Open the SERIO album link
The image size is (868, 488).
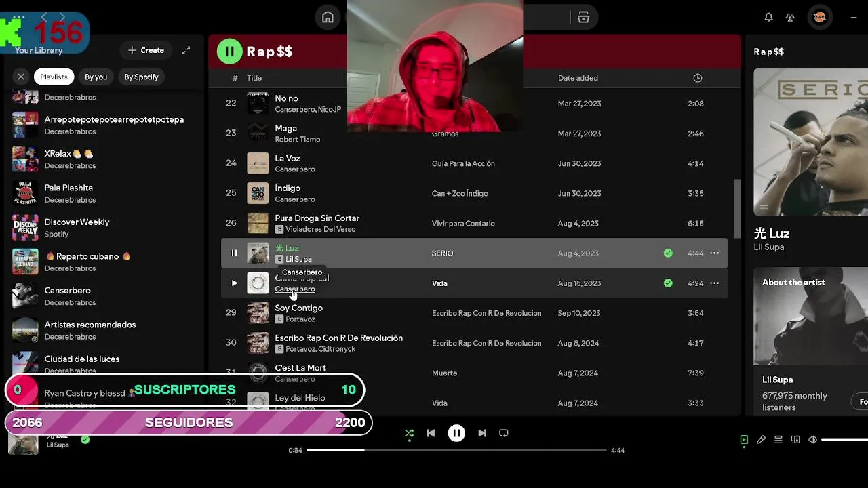point(442,253)
